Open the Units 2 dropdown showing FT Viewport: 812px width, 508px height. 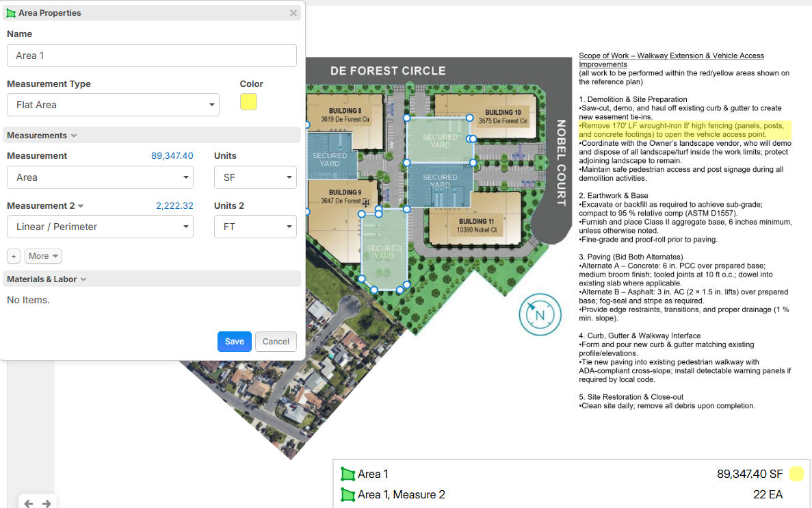254,227
